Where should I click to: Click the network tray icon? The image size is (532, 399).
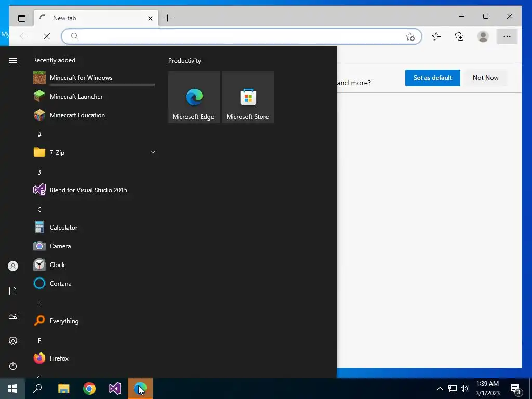[453, 389]
